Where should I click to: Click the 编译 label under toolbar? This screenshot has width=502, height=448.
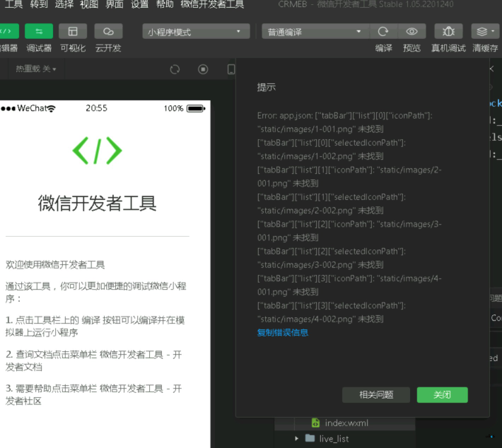click(384, 48)
